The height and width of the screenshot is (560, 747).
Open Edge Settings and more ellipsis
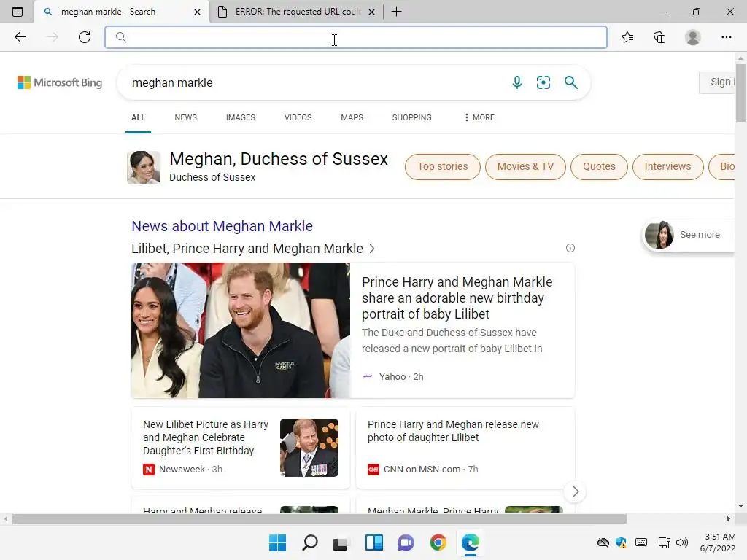[x=726, y=37]
